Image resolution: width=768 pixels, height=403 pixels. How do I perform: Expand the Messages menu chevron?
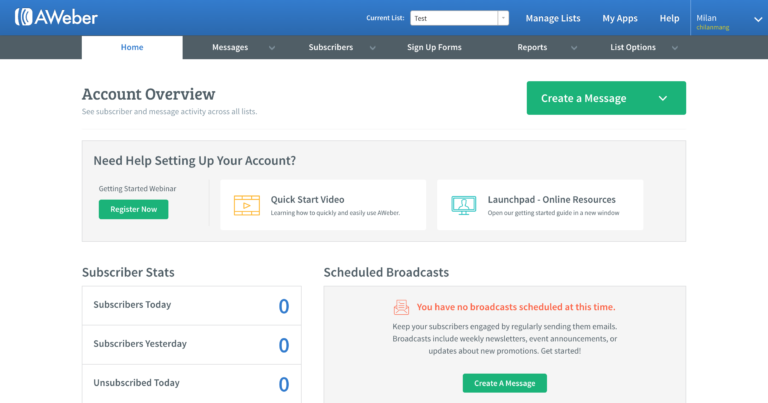(272, 48)
